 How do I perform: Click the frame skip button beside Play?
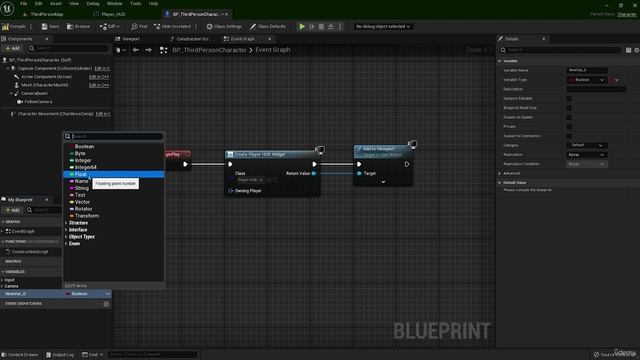pyautogui.click(x=312, y=27)
